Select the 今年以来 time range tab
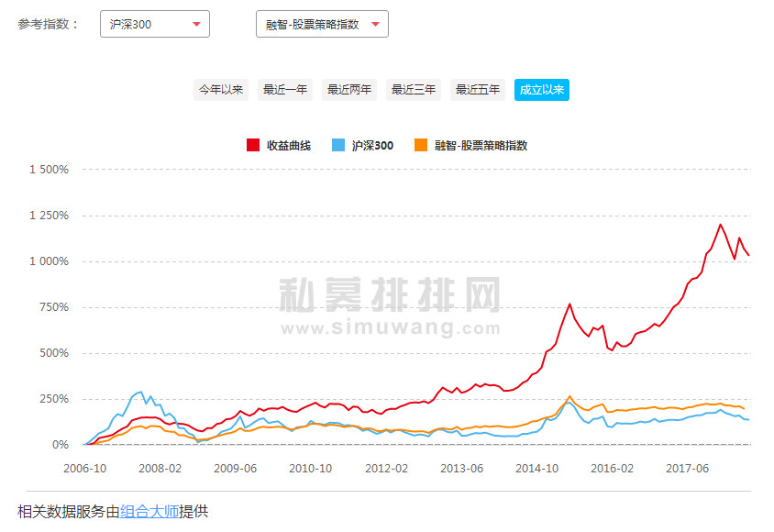 (223, 89)
